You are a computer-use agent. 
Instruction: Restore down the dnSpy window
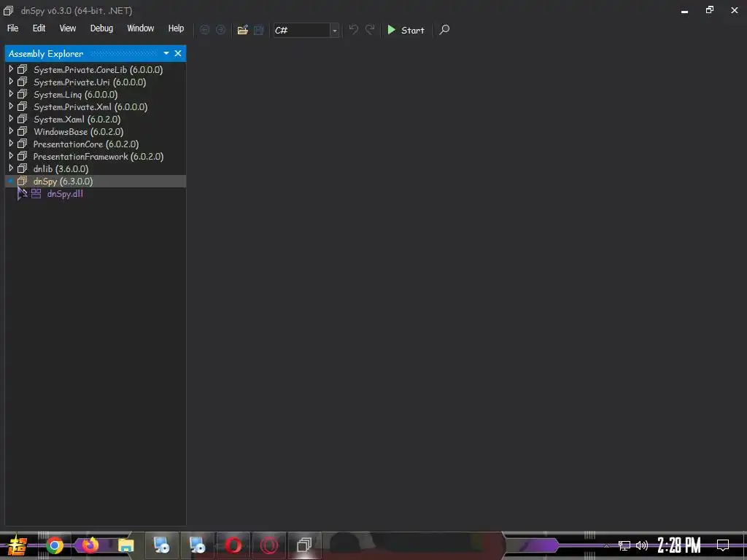pos(710,10)
